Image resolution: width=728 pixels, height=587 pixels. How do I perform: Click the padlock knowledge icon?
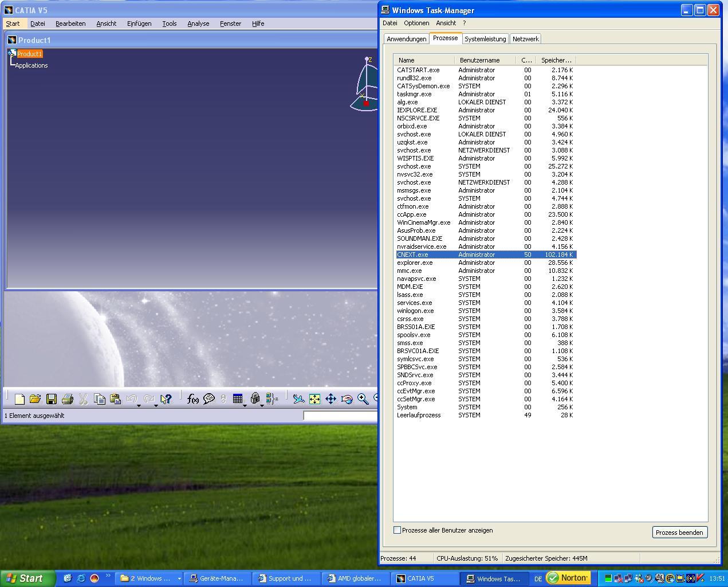pyautogui.click(x=255, y=399)
